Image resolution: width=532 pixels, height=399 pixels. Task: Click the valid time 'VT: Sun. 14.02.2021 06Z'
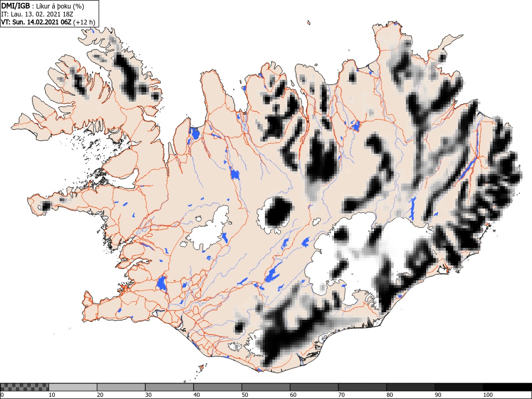[x=36, y=22]
